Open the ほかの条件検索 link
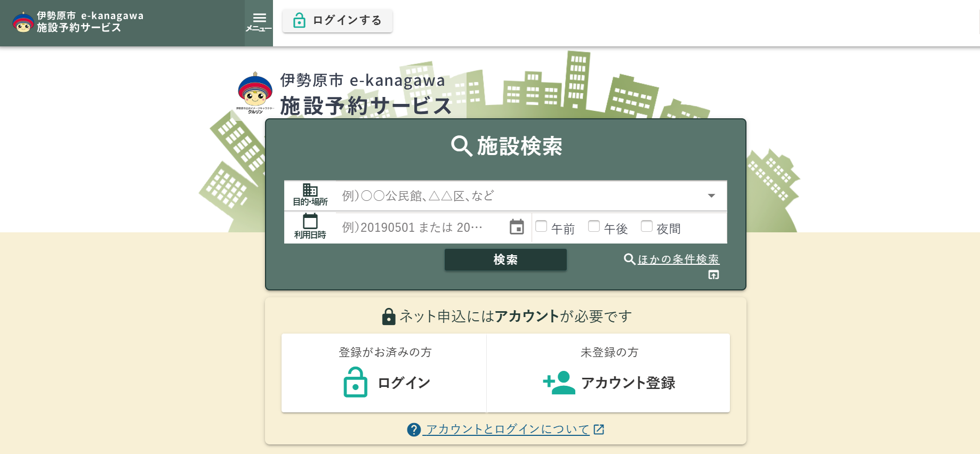Image resolution: width=980 pixels, height=454 pixels. (x=678, y=260)
